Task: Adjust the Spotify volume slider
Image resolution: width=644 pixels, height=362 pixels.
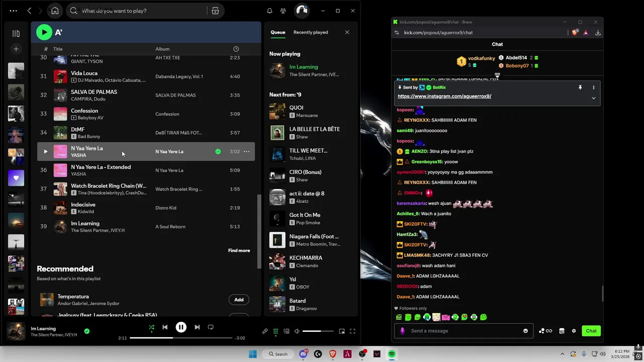Action: coord(318,331)
